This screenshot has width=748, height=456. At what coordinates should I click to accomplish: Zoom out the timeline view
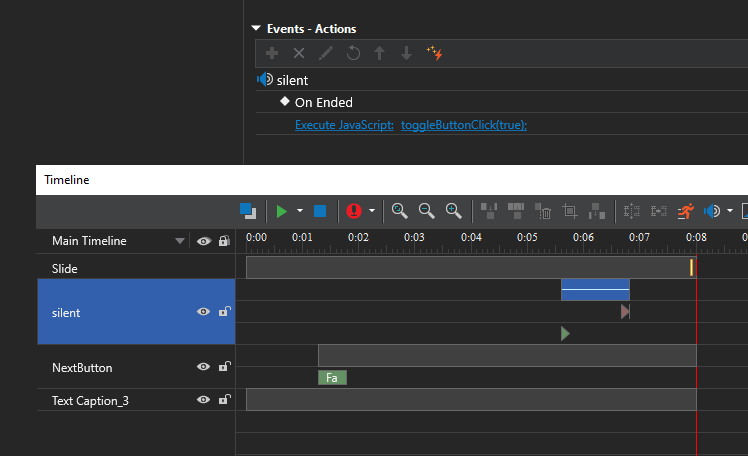(x=427, y=211)
